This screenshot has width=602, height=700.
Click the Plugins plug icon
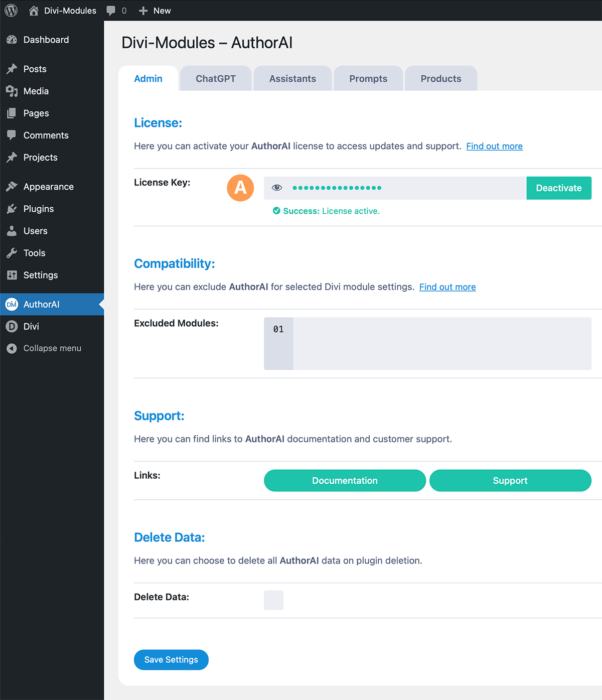coord(12,209)
